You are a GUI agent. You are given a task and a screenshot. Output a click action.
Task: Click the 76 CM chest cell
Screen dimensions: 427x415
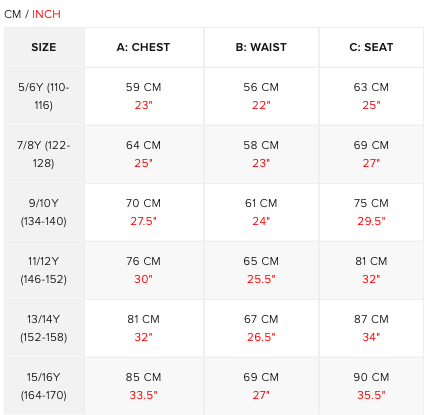144,270
